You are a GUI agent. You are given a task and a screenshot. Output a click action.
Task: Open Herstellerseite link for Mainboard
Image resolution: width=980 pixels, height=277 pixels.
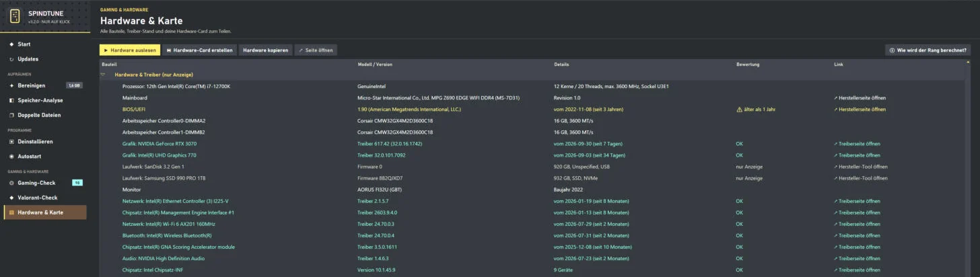860,98
